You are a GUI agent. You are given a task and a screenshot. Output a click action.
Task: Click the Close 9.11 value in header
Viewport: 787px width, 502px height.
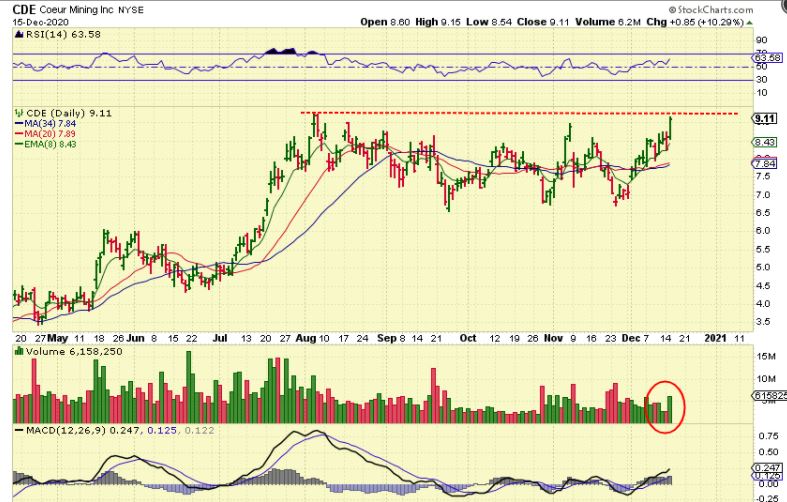[x=543, y=22]
